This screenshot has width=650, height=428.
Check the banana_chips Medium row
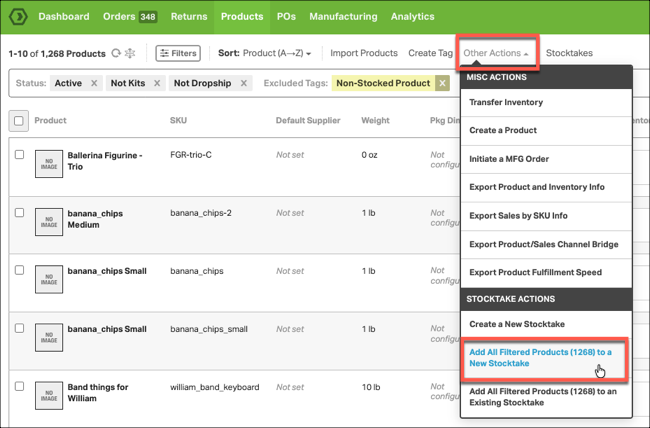(x=19, y=212)
